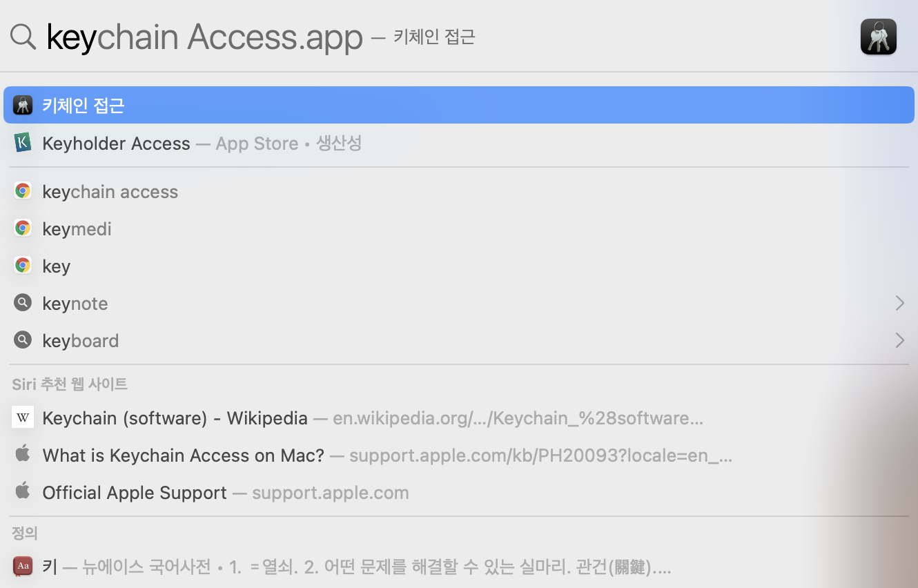Click Chrome icon next to keymedi
This screenshot has height=588, width=918.
(23, 228)
